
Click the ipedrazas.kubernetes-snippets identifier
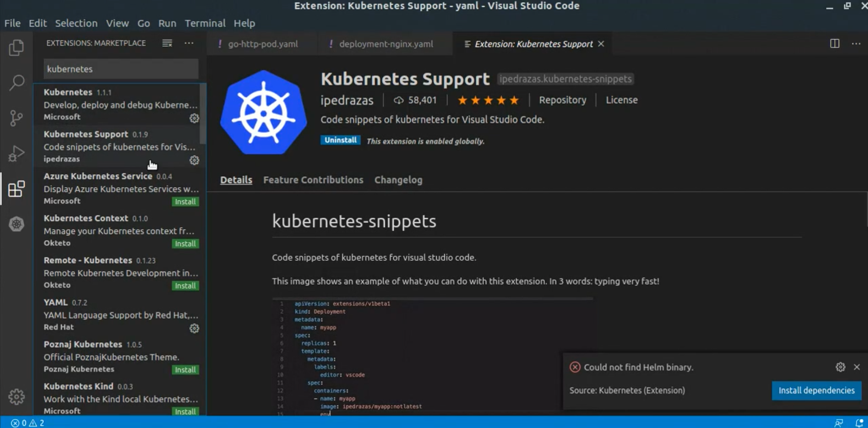[565, 79]
